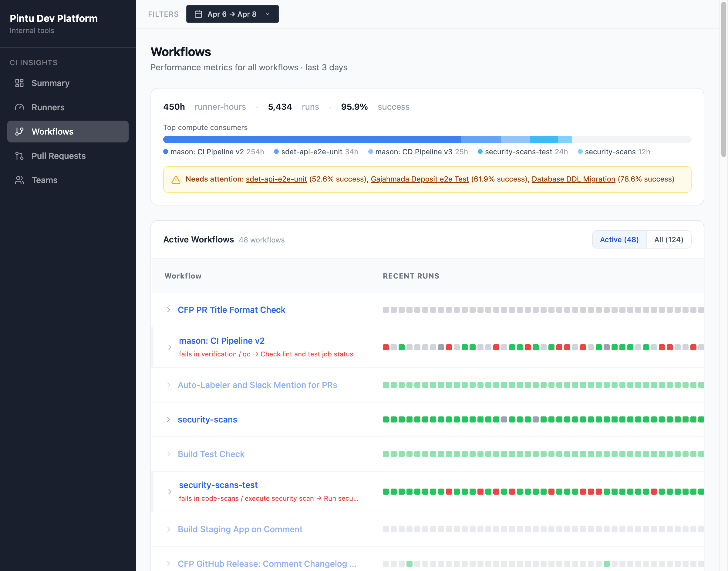Viewport: 728px width, 571px height.
Task: Click the Teams people icon
Action: pyautogui.click(x=19, y=180)
